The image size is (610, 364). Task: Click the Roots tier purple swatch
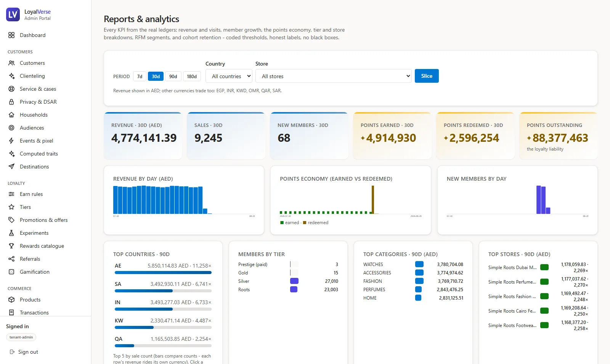(294, 289)
